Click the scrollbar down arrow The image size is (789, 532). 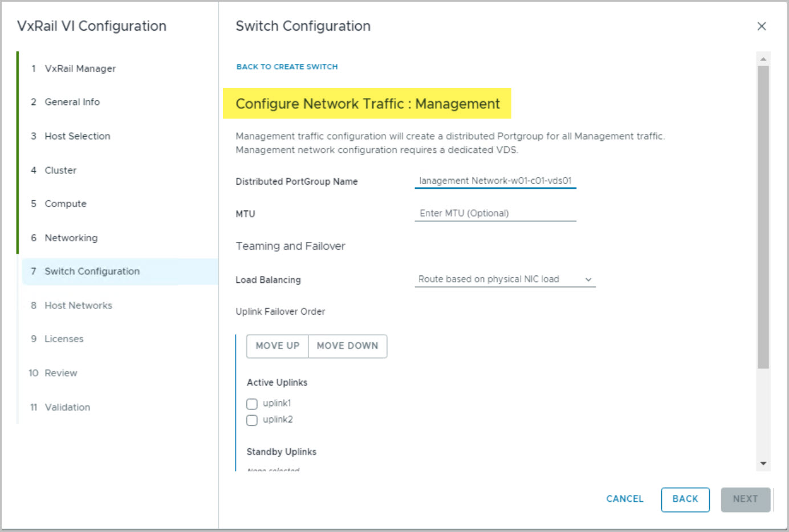763,464
